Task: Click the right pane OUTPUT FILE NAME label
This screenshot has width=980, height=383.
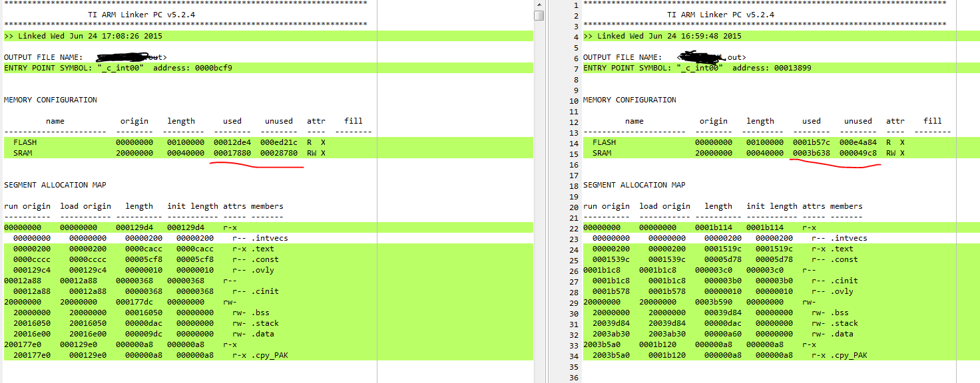Action: 622,57
